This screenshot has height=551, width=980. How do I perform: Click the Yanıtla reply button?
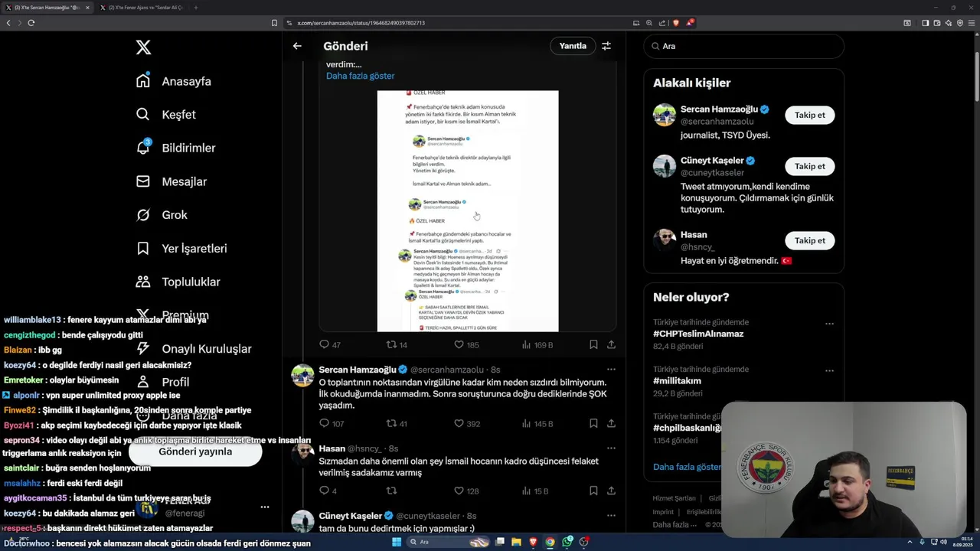pyautogui.click(x=573, y=46)
